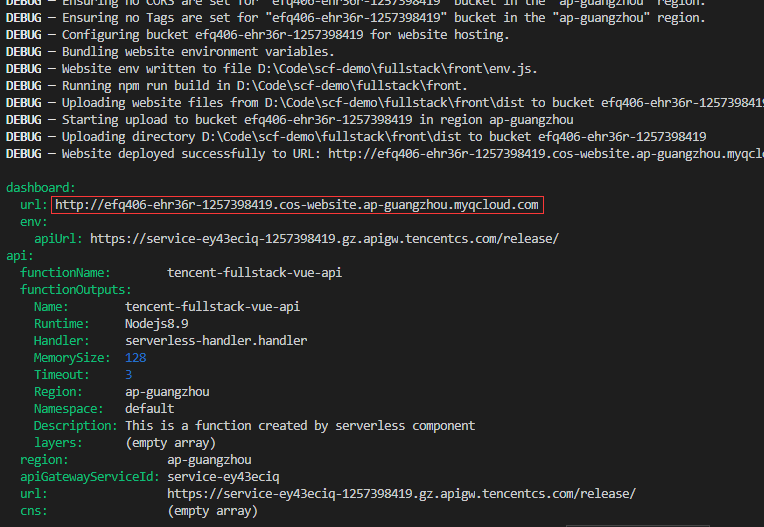Open the apiUrl link under env

324,238
